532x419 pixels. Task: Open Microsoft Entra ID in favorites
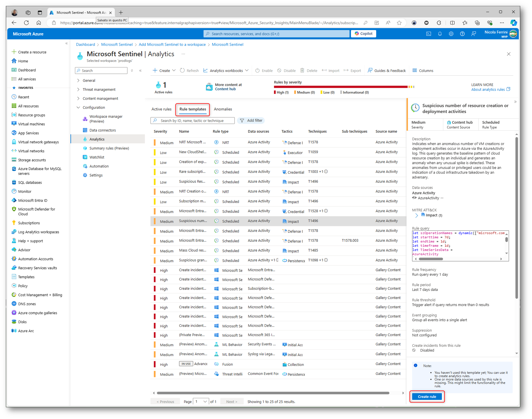pyautogui.click(x=33, y=200)
